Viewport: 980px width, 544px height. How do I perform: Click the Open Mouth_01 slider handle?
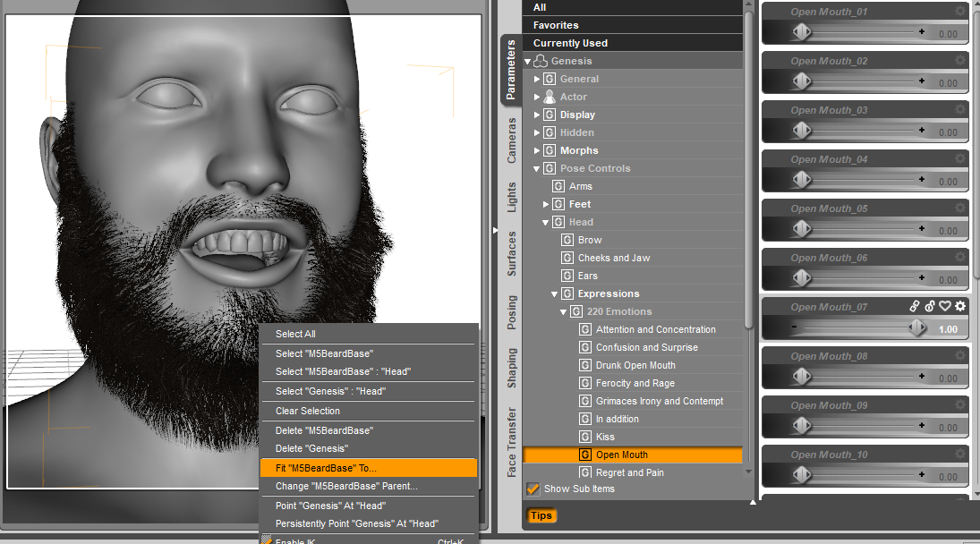click(x=802, y=31)
